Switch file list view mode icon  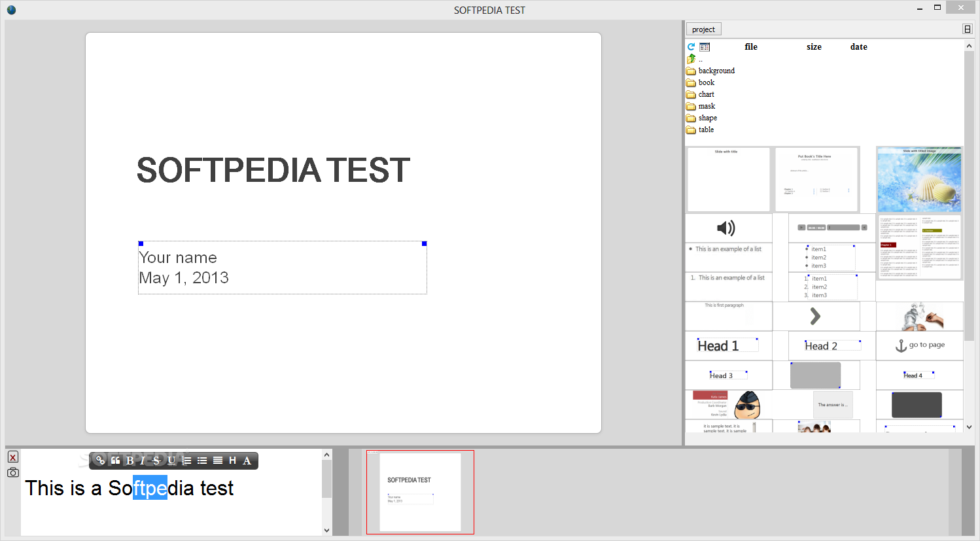click(x=705, y=47)
